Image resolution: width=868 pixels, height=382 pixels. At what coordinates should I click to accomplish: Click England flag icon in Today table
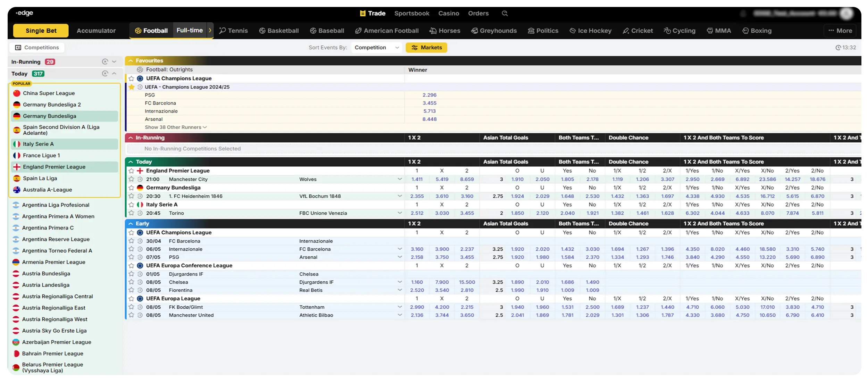tap(140, 171)
